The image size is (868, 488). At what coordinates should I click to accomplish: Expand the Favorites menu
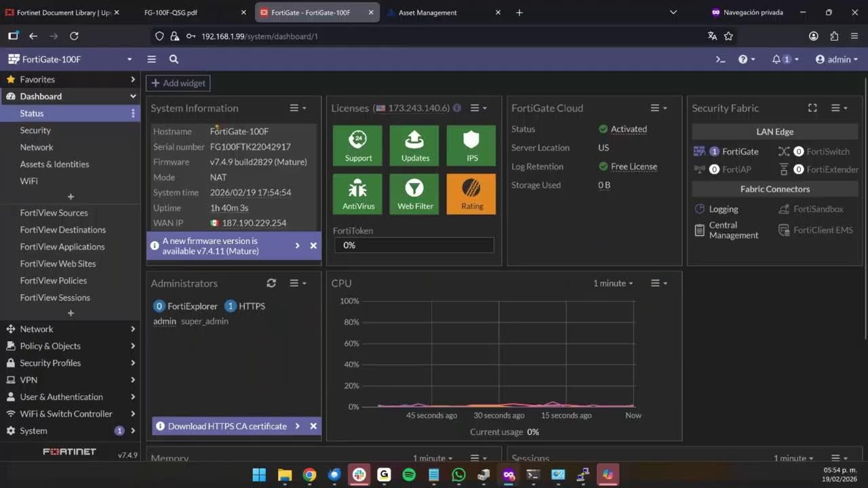[x=71, y=79]
